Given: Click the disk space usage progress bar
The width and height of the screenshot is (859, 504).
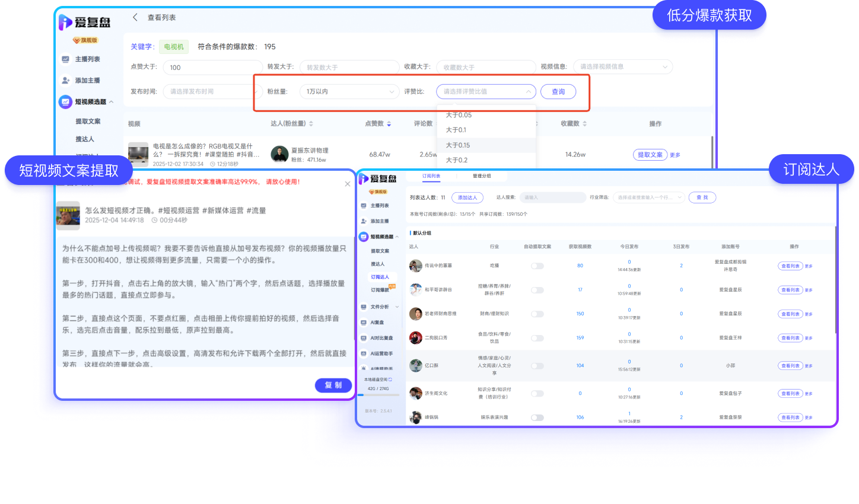Looking at the screenshot, I should (378, 395).
